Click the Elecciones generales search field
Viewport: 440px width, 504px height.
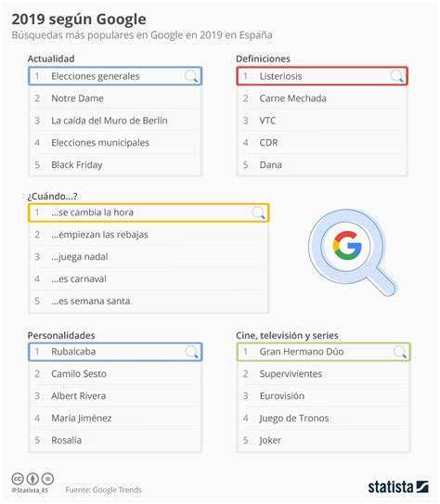pyautogui.click(x=115, y=76)
